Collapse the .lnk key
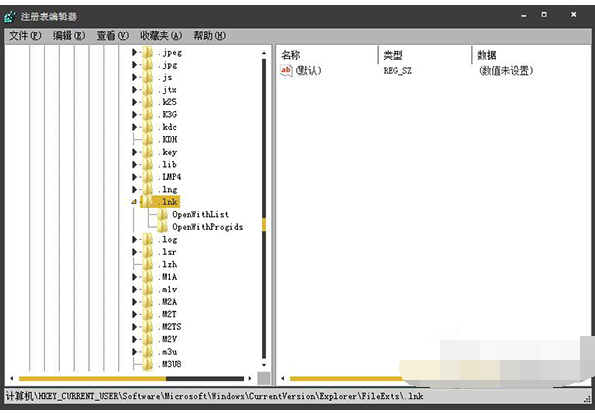This screenshot has height=413, width=595. [x=134, y=202]
